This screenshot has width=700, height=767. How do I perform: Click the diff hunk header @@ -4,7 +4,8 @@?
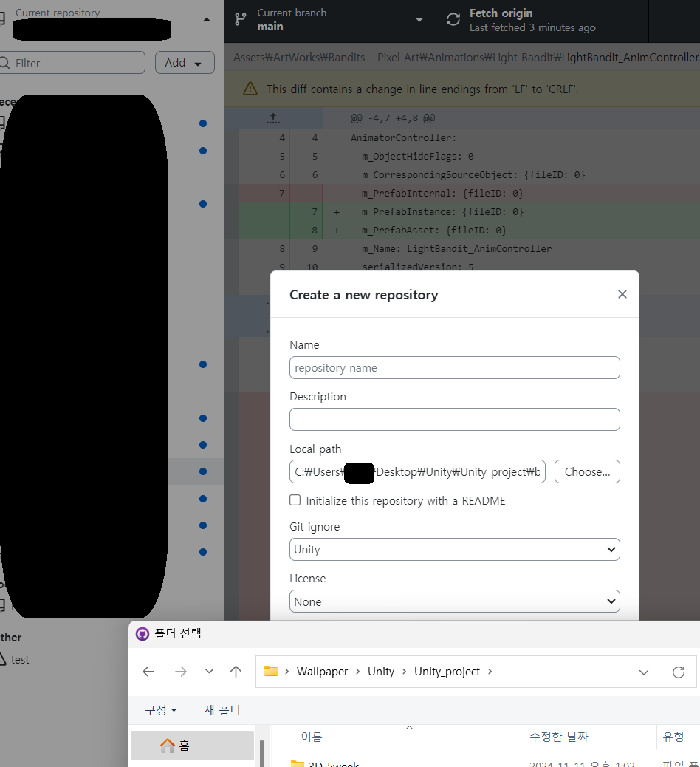(x=393, y=118)
